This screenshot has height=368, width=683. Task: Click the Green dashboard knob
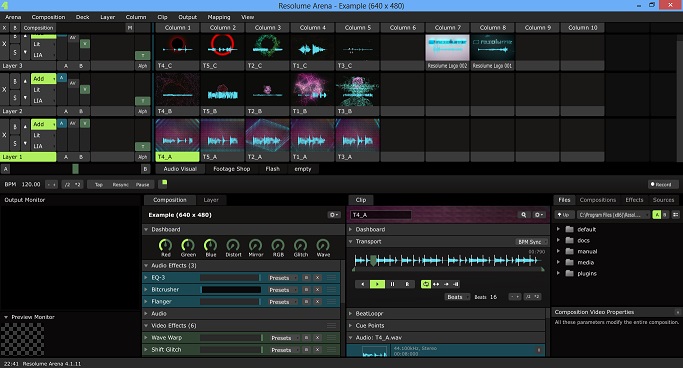(x=188, y=245)
